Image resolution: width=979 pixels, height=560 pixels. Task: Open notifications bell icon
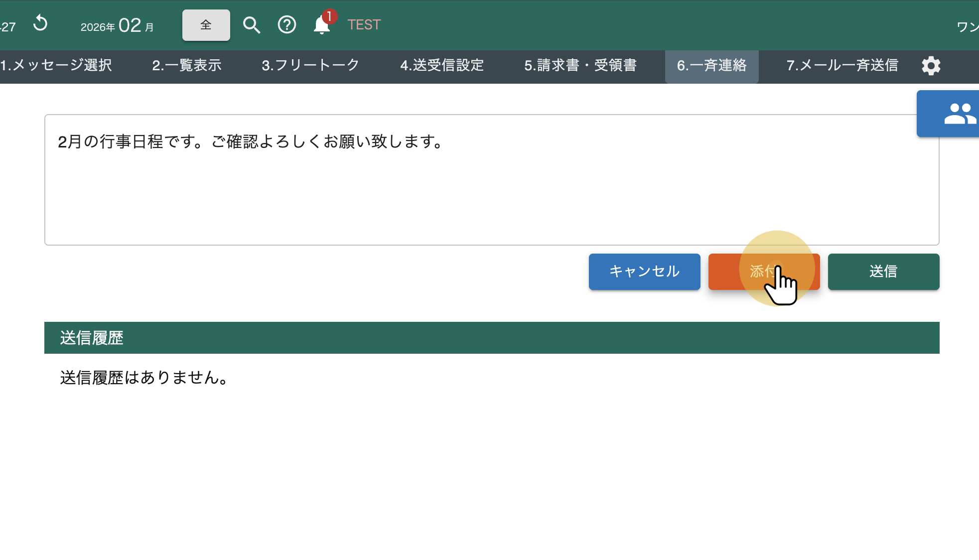tap(322, 25)
